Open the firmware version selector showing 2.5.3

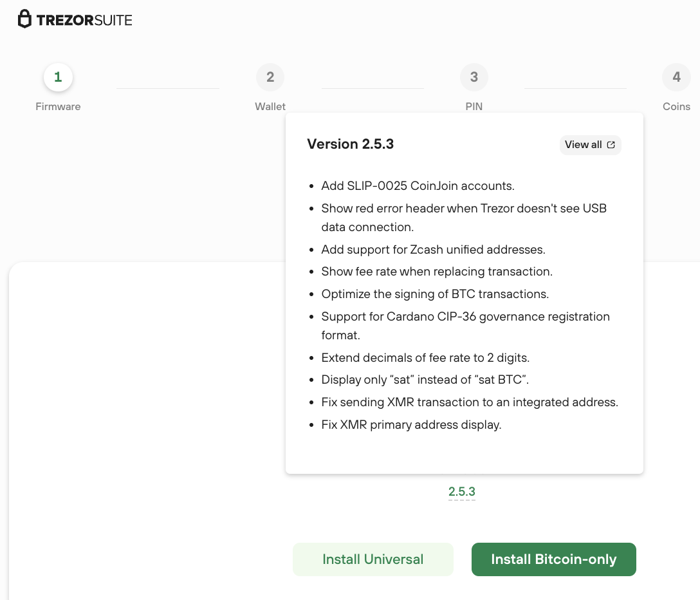point(461,491)
